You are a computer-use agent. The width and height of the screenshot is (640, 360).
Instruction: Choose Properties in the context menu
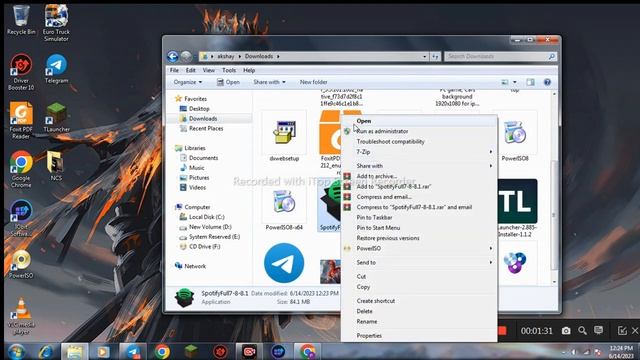419,336
